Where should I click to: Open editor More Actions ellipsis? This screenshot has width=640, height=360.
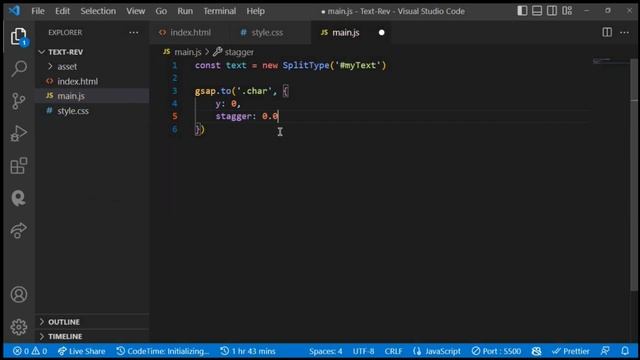(624, 32)
